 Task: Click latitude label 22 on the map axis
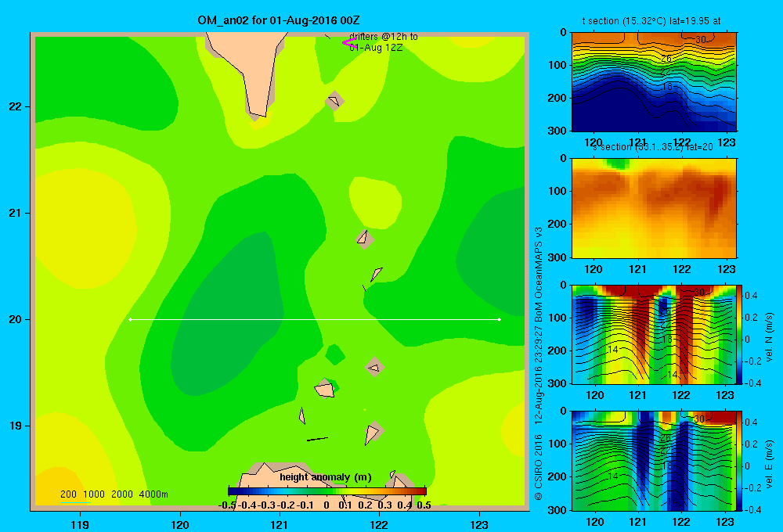(16, 106)
